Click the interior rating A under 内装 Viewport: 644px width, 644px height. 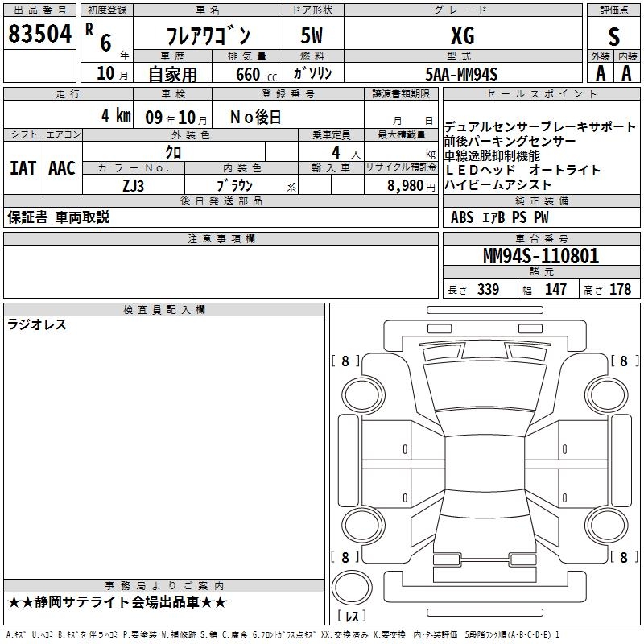coord(626,73)
